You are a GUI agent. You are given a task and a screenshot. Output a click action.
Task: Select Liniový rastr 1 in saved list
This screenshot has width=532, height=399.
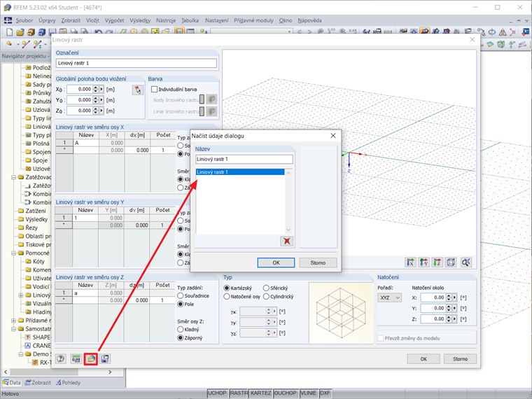240,172
